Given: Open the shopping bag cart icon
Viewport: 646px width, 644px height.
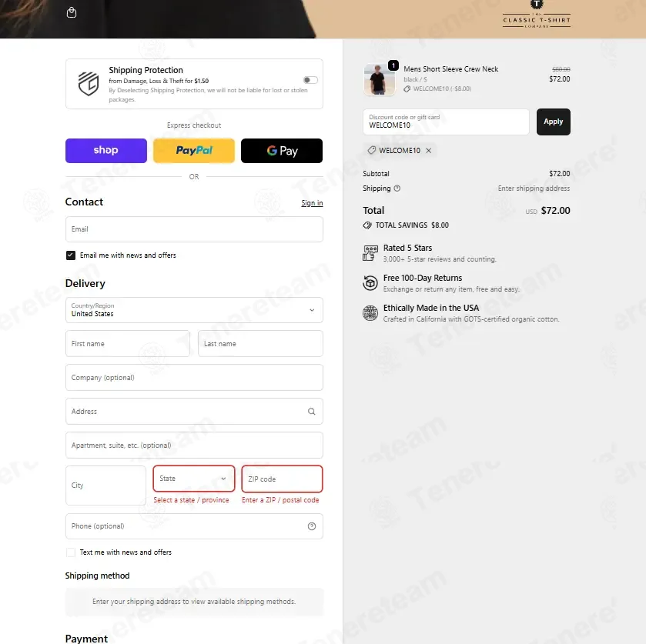Looking at the screenshot, I should tap(72, 12).
